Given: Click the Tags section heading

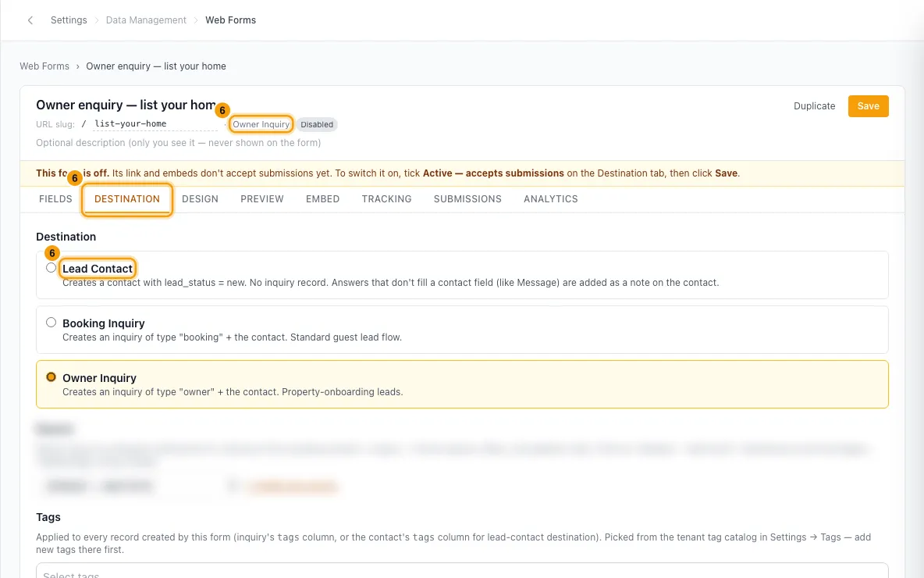Looking at the screenshot, I should click(48, 517).
